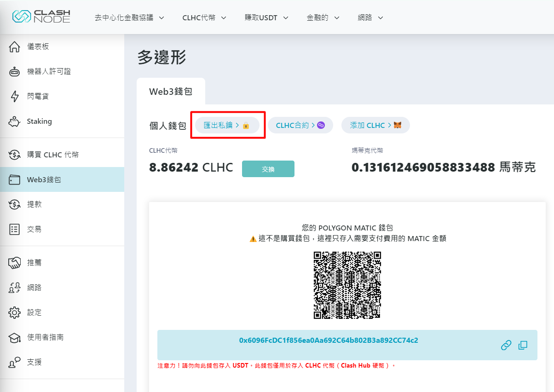Viewport: 554px width, 392px height.
Task: Open 提款 in the sidebar
Action: tap(62, 204)
